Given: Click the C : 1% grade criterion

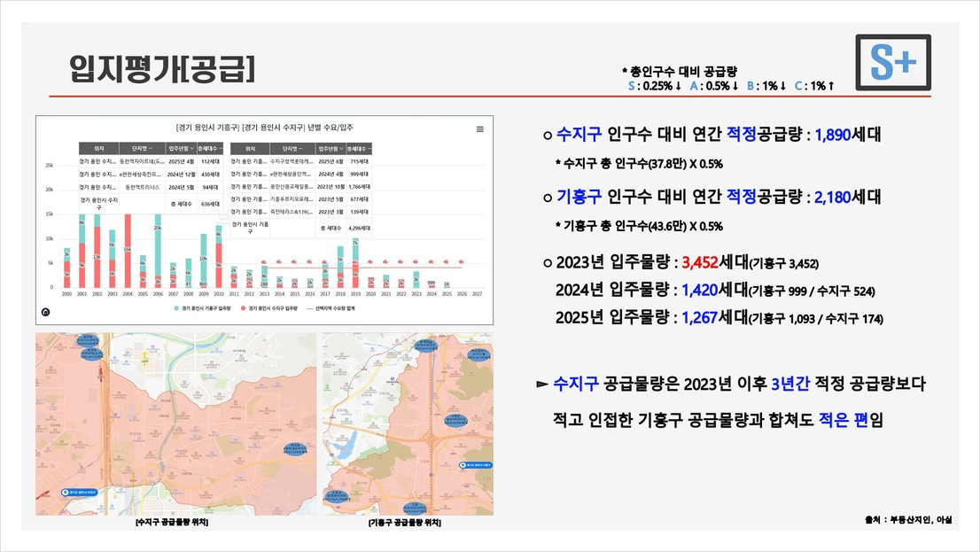Looking at the screenshot, I should coord(814,86).
